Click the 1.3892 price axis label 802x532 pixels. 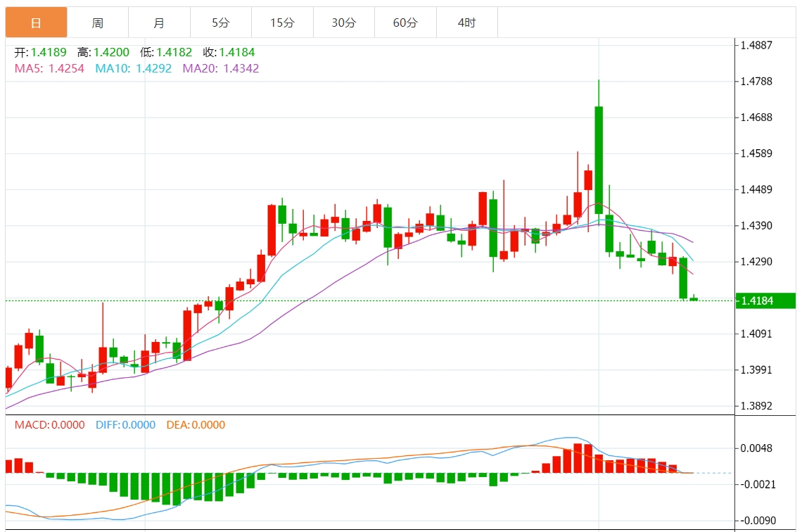click(756, 406)
